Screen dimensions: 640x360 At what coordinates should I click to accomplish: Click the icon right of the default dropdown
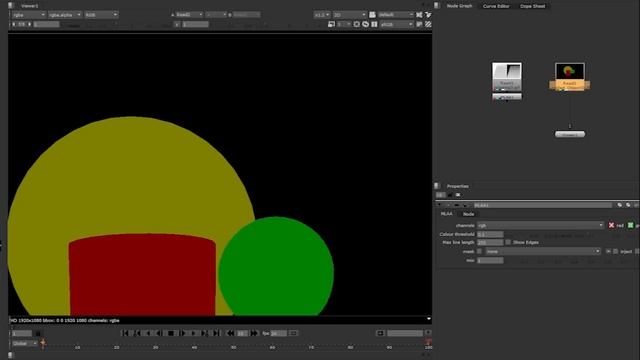point(419,15)
